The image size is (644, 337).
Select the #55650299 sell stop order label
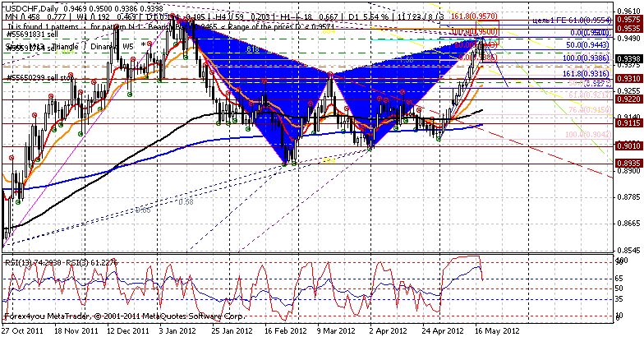tap(39, 77)
